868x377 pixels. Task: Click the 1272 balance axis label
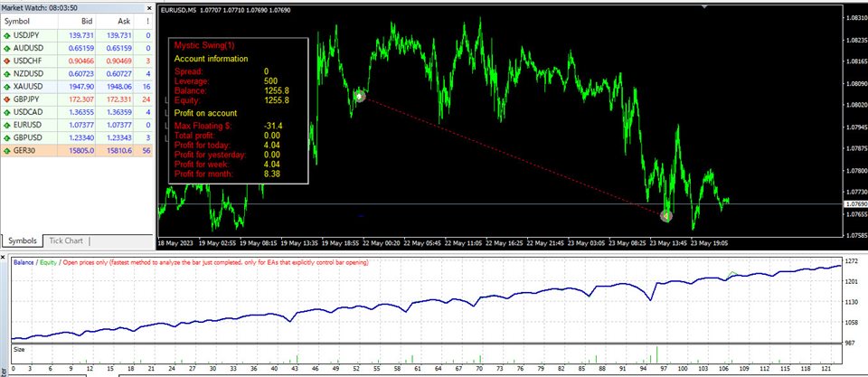[x=851, y=260]
